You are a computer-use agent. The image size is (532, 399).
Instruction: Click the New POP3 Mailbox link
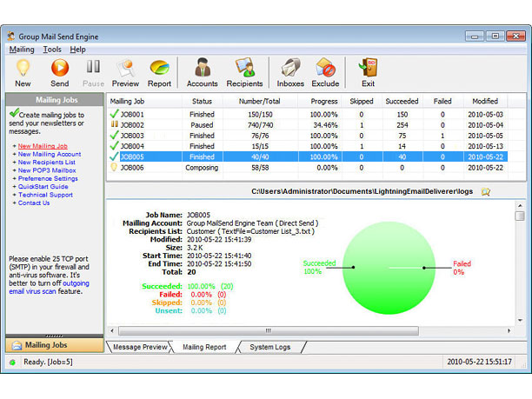47,170
